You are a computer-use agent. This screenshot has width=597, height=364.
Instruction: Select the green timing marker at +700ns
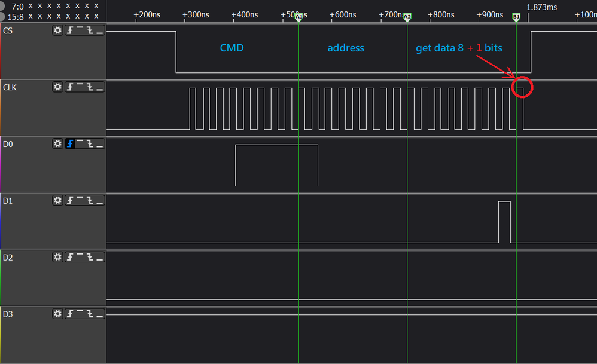pos(407,17)
